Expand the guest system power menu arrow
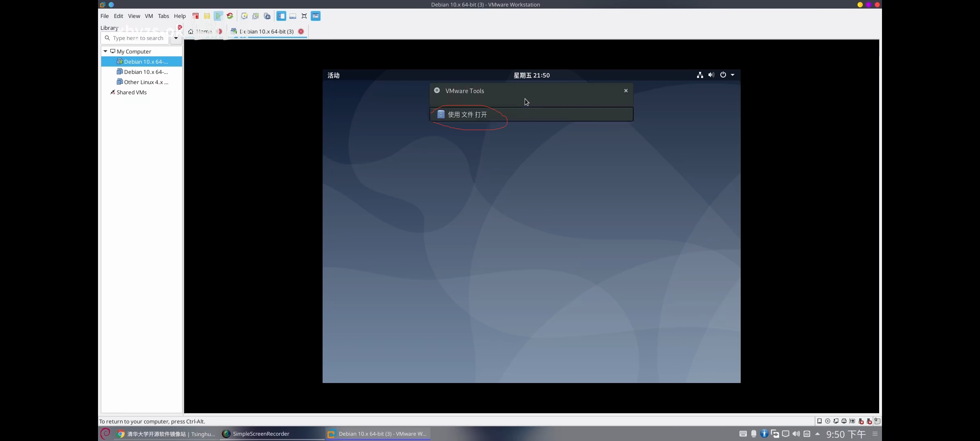 point(733,75)
